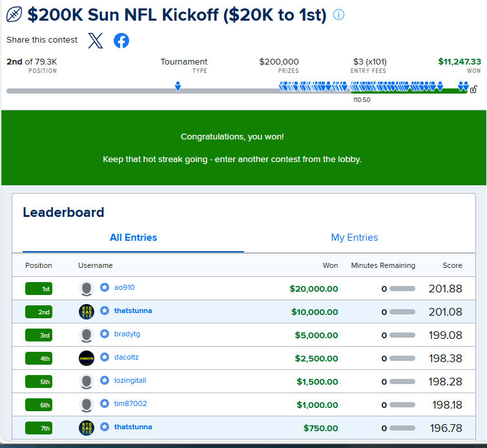Click star badge in 7th place row
The image size is (487, 448).
point(105,427)
